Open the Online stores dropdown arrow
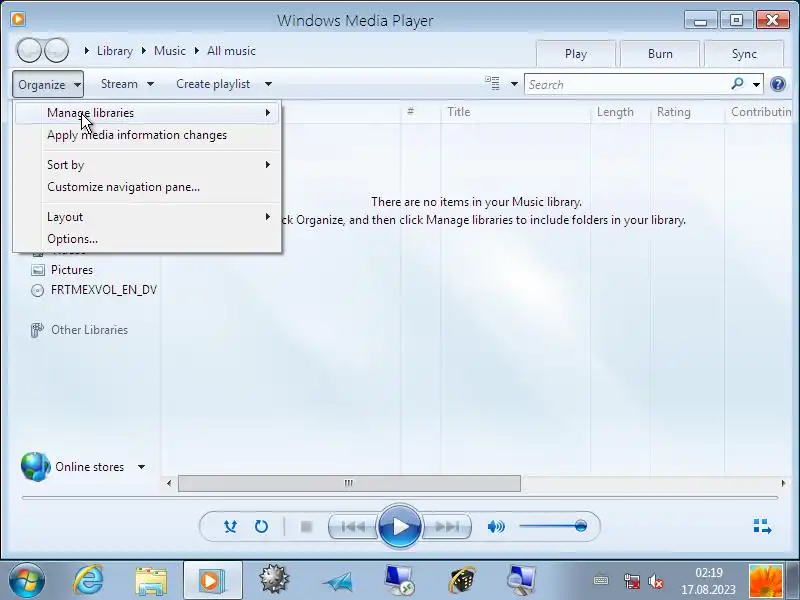The width and height of the screenshot is (800, 600). coord(141,467)
